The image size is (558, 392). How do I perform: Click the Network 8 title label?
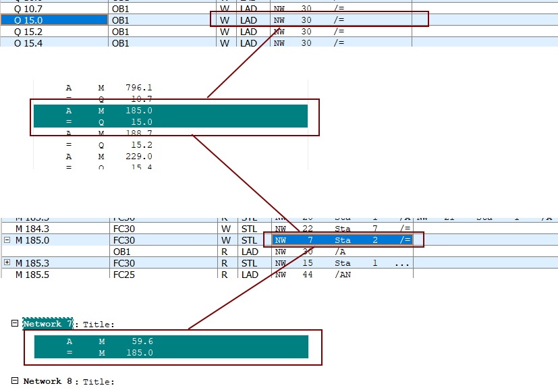(x=48, y=381)
